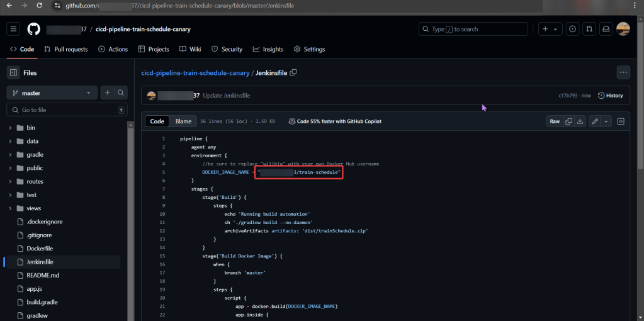This screenshot has height=321, width=644.
Task: Expand the gradle folder
Action: tap(11, 155)
